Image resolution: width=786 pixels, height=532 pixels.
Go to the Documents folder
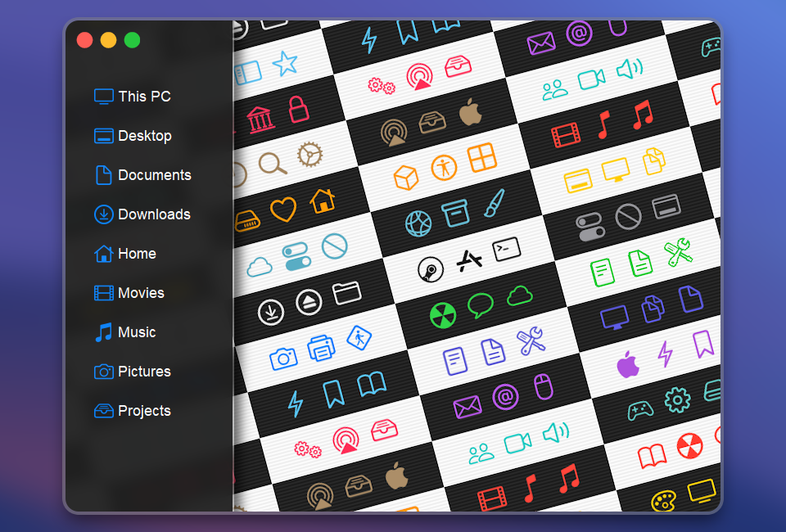[x=142, y=175]
